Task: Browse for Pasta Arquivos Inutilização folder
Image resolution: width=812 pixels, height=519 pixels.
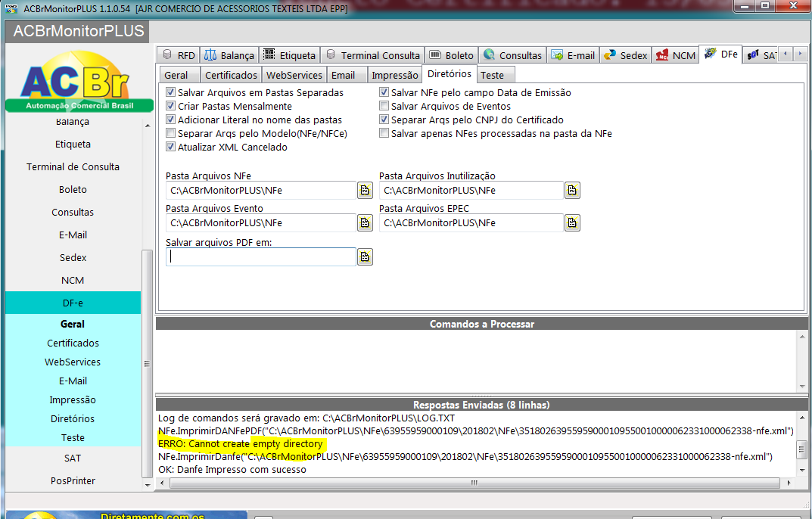Action: pyautogui.click(x=572, y=190)
